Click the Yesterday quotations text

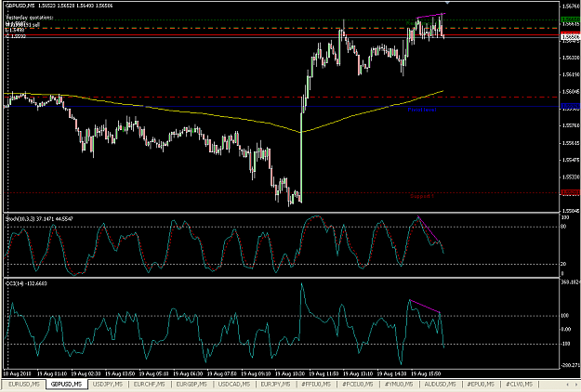click(x=30, y=18)
